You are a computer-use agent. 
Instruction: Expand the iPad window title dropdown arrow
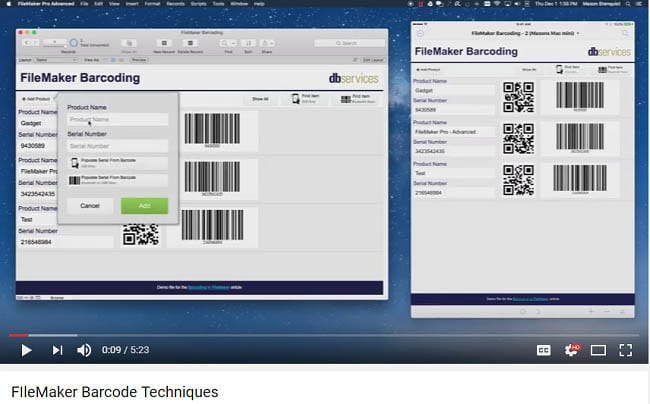coord(578,33)
